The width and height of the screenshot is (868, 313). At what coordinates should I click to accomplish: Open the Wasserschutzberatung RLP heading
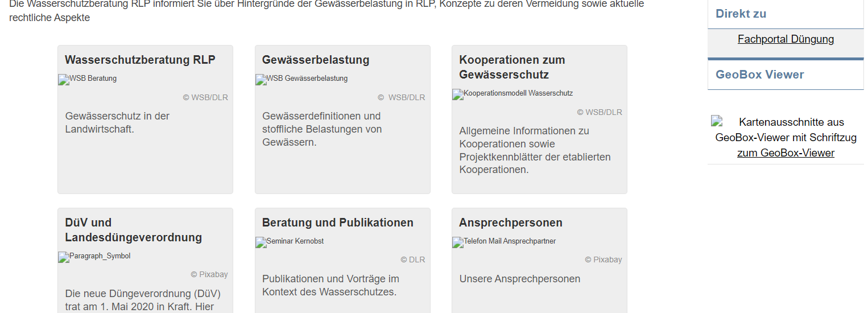click(140, 60)
